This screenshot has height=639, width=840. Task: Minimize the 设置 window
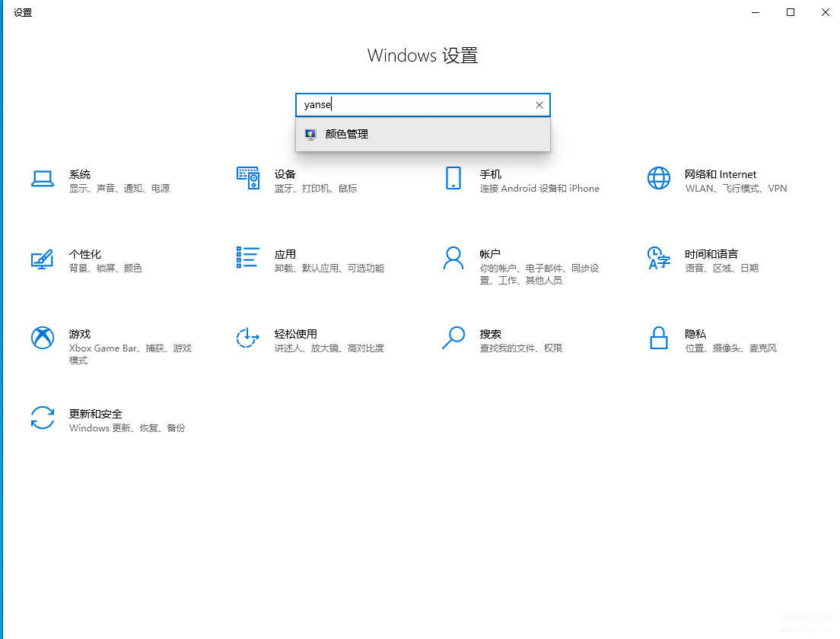pyautogui.click(x=756, y=12)
